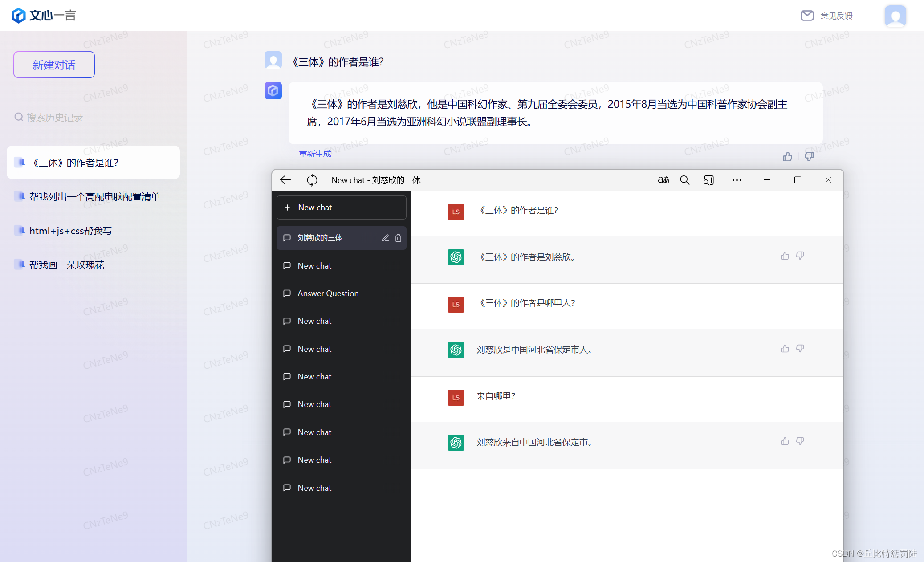This screenshot has height=562, width=924.
Task: Like reply 刘慈欣是中国河北省保定市人。
Action: pyautogui.click(x=785, y=348)
